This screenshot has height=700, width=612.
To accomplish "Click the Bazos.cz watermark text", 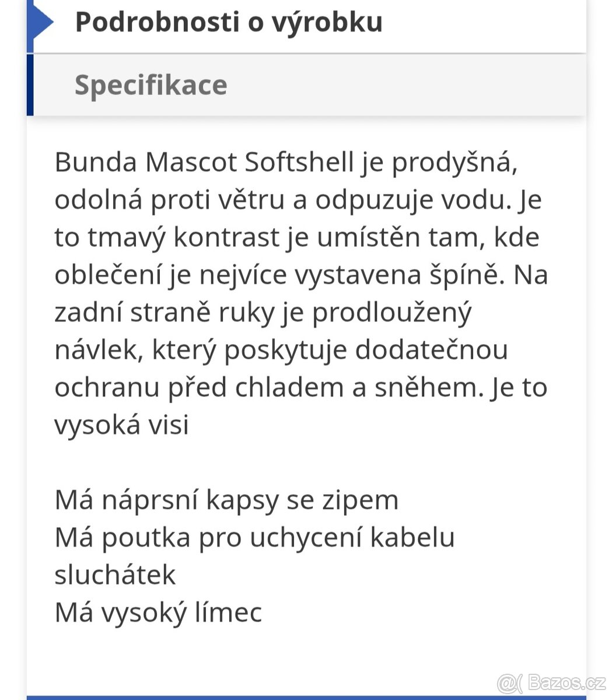I will click(566, 681).
